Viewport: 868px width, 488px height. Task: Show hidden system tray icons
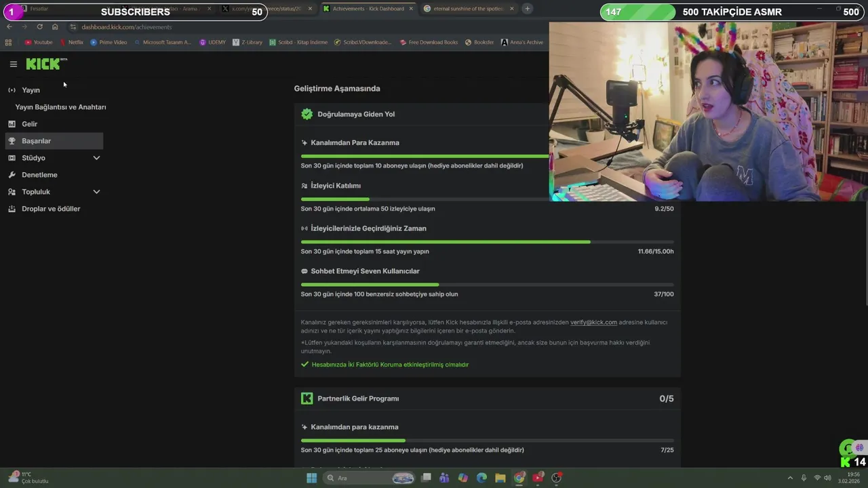pyautogui.click(x=791, y=478)
